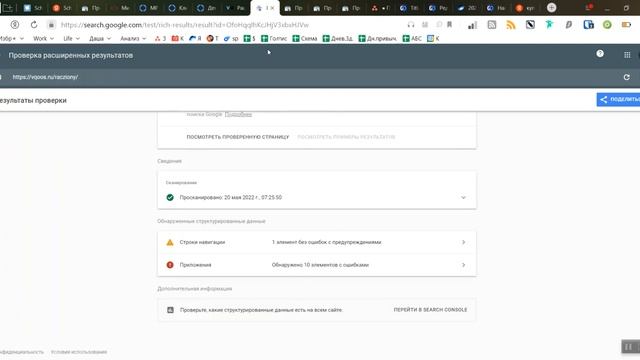Open the Схема bookmark

point(304,39)
